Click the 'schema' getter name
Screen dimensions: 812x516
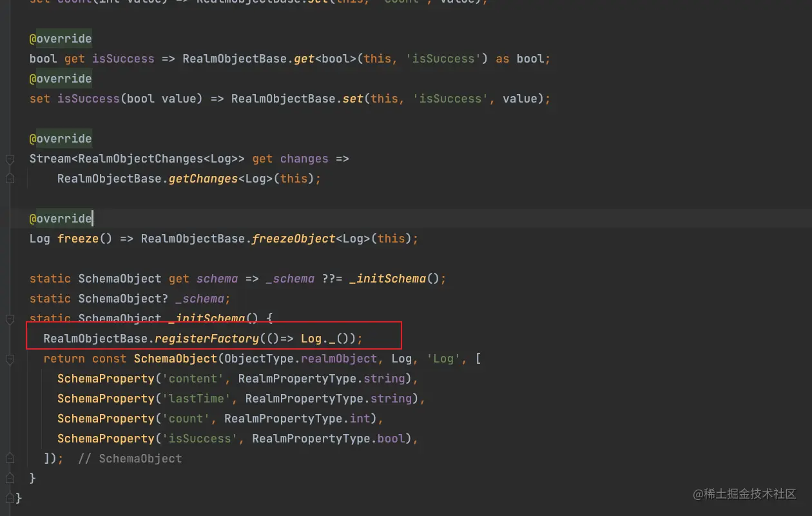pos(217,279)
